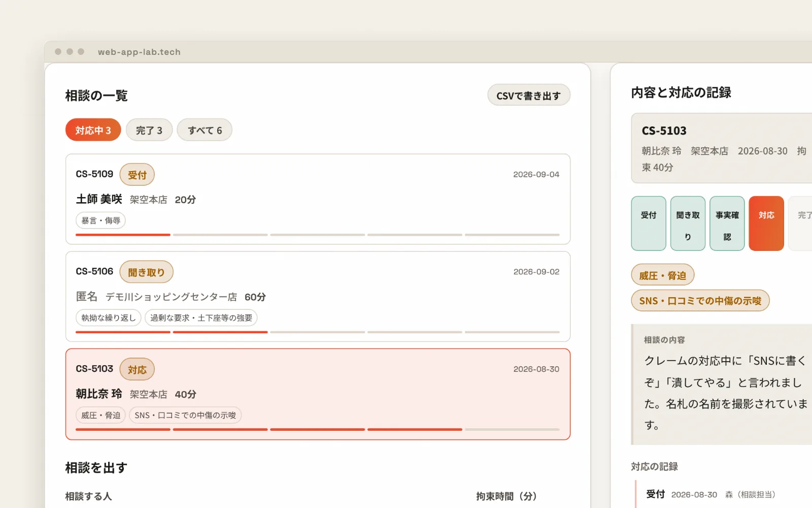812x508 pixels.
Task: Click the CS-5103 heading in the detail panel
Action: coord(664,131)
